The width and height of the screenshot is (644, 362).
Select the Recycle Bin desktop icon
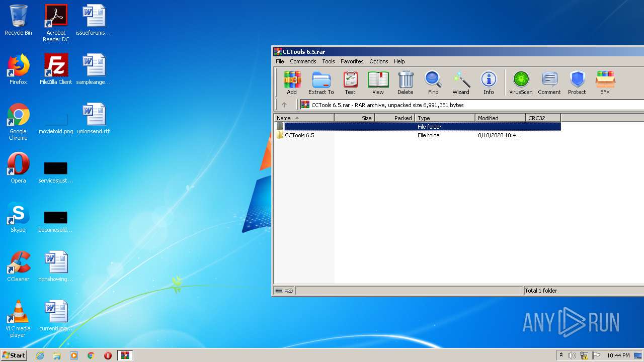(18, 21)
